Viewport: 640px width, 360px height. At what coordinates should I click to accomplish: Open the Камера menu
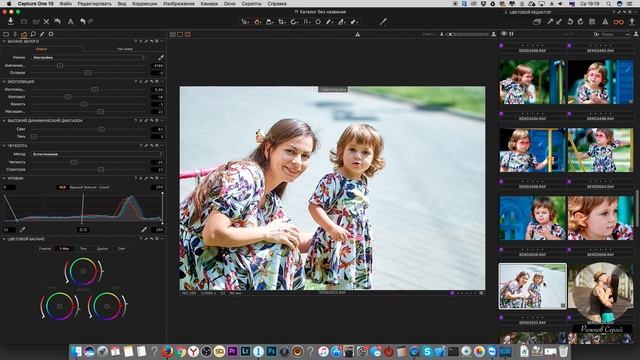(x=209, y=3)
